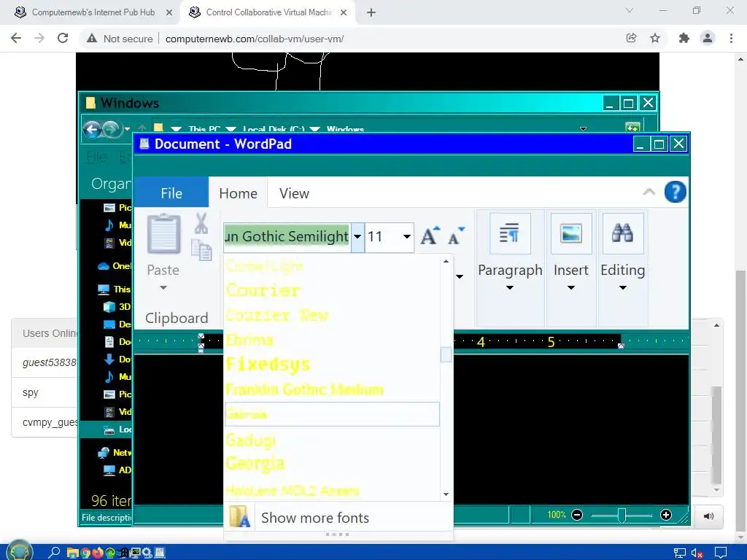Open the notification center icon in VM tray

point(721,553)
